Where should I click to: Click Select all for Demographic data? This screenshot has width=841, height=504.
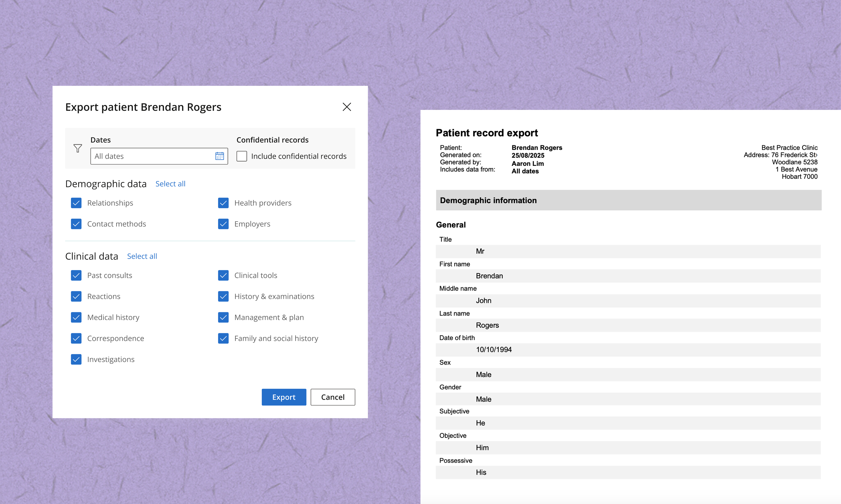170,184
